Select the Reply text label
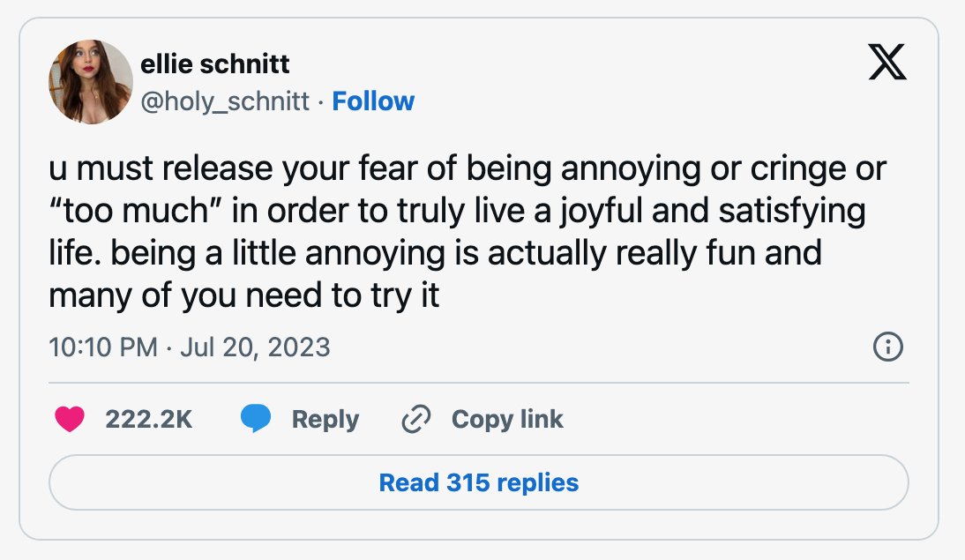 point(325,419)
